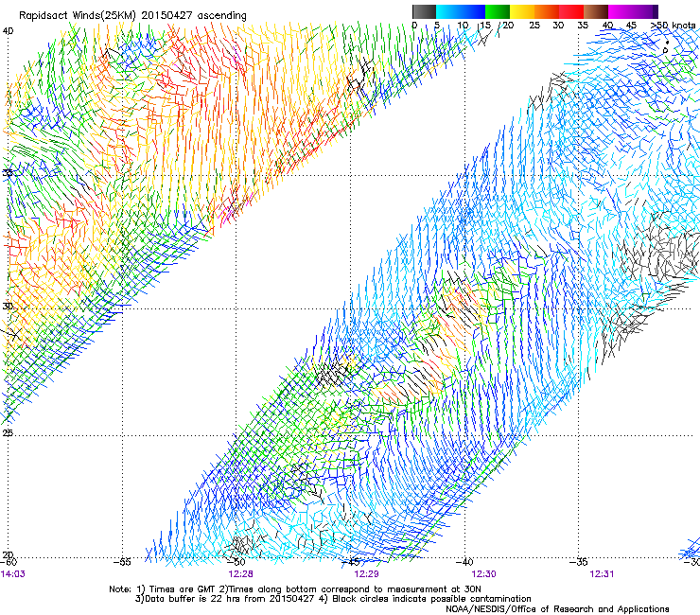Click the dark purple >50 knots swatch
Screen dimensions: 700x615
[x=656, y=11]
